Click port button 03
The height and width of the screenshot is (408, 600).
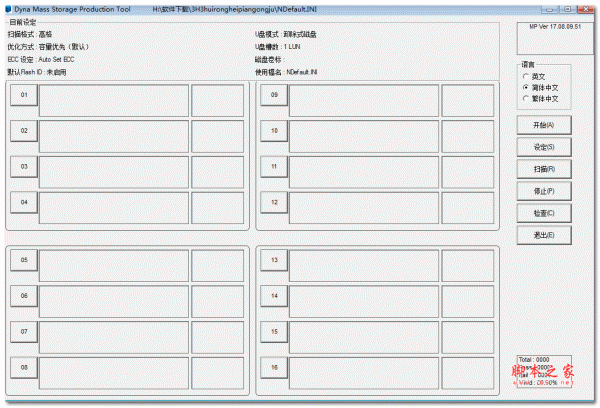[24, 166]
